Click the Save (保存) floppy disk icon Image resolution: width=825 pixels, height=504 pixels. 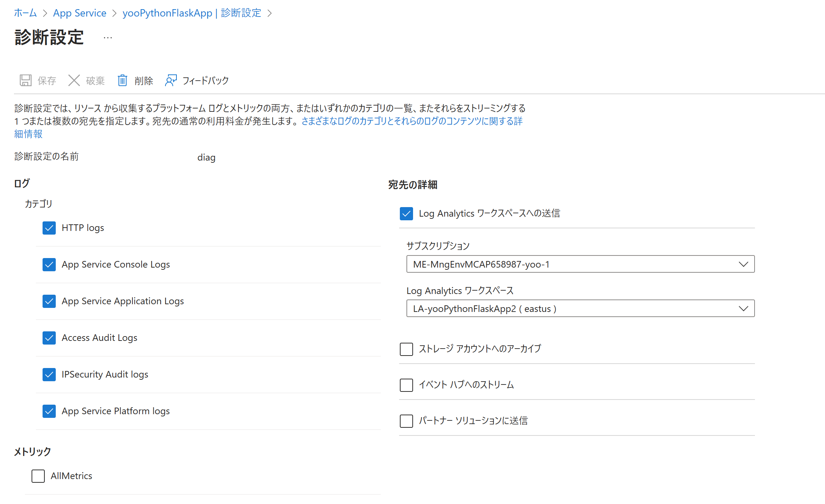(25, 80)
